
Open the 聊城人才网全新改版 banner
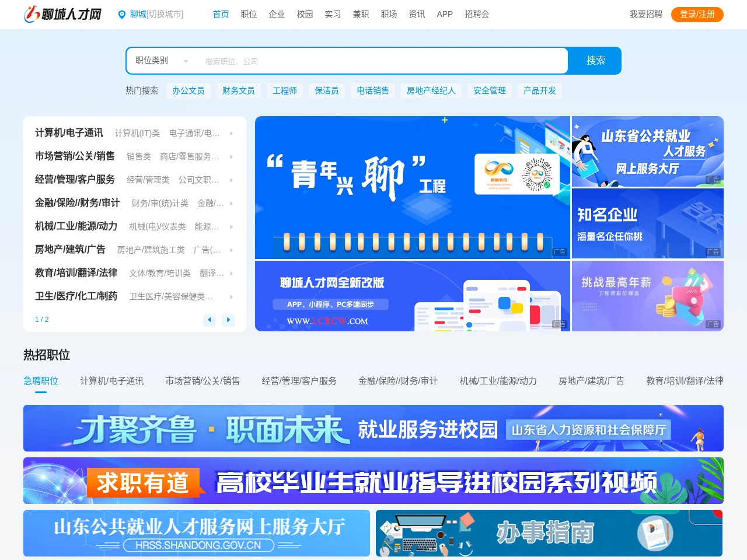pyautogui.click(x=413, y=296)
